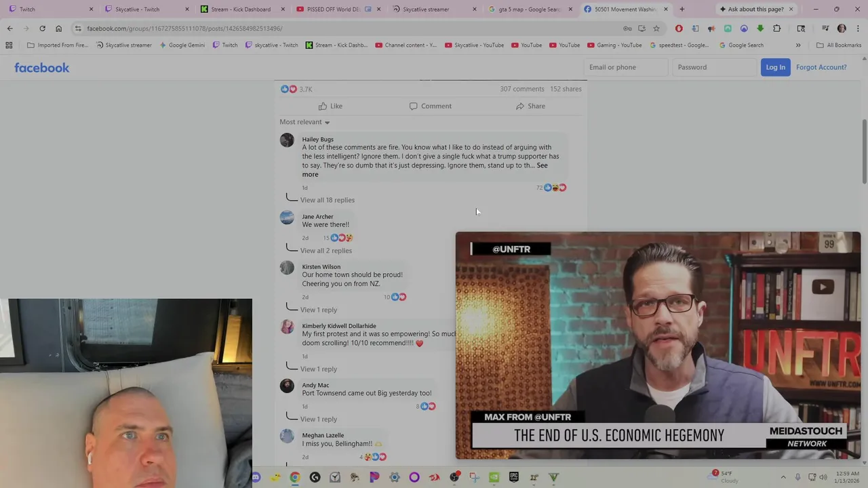Open the Extensions puzzle icon
This screenshot has height=488, width=868.
pyautogui.click(x=777, y=28)
